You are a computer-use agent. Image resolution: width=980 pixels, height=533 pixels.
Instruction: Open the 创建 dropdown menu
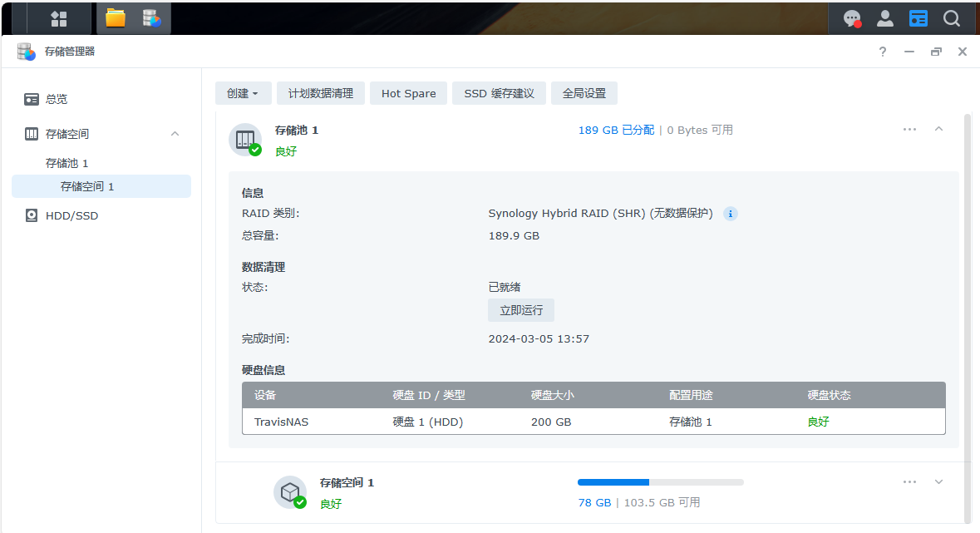click(243, 93)
